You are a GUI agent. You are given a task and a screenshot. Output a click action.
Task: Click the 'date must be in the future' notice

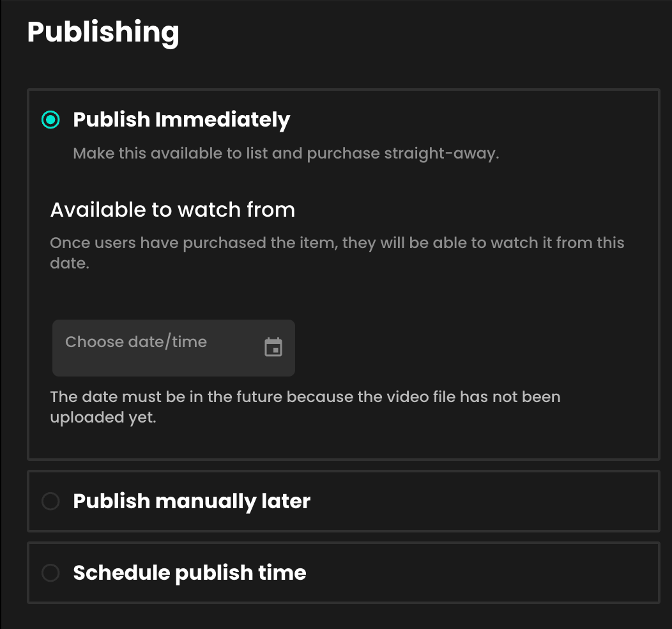(x=305, y=407)
